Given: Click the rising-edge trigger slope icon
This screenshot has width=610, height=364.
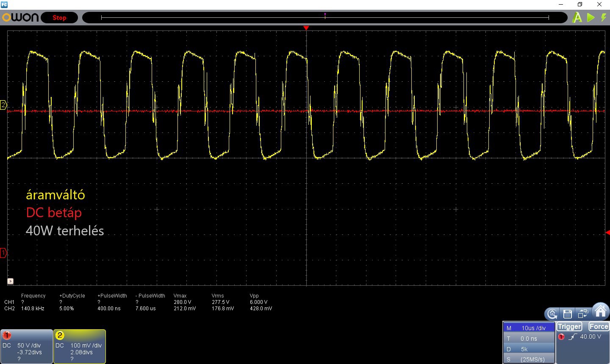Looking at the screenshot, I should pos(573,337).
